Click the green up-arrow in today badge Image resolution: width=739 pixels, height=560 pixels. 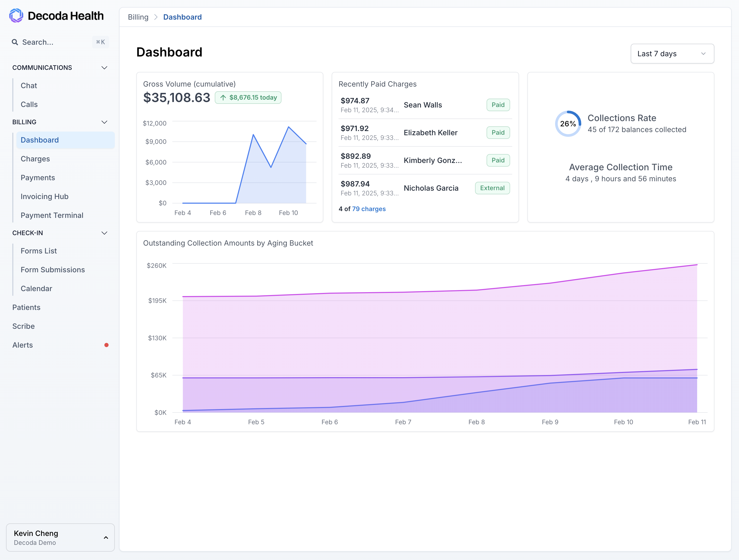tap(223, 98)
